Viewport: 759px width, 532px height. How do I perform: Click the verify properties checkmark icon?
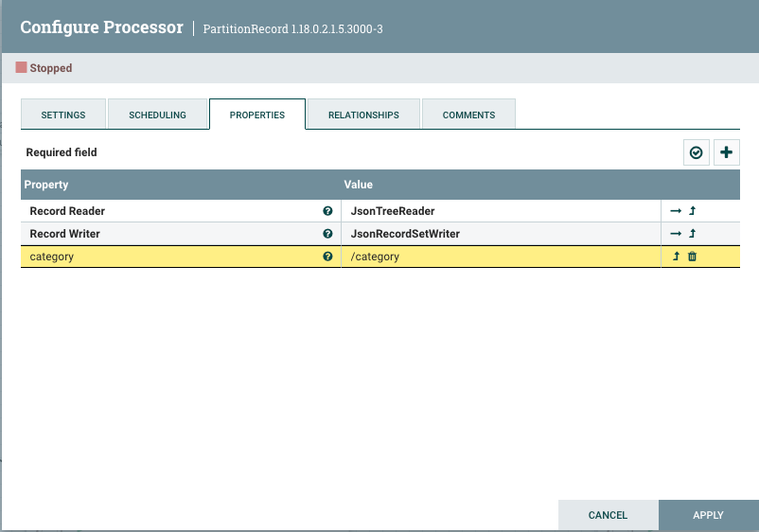(x=697, y=152)
